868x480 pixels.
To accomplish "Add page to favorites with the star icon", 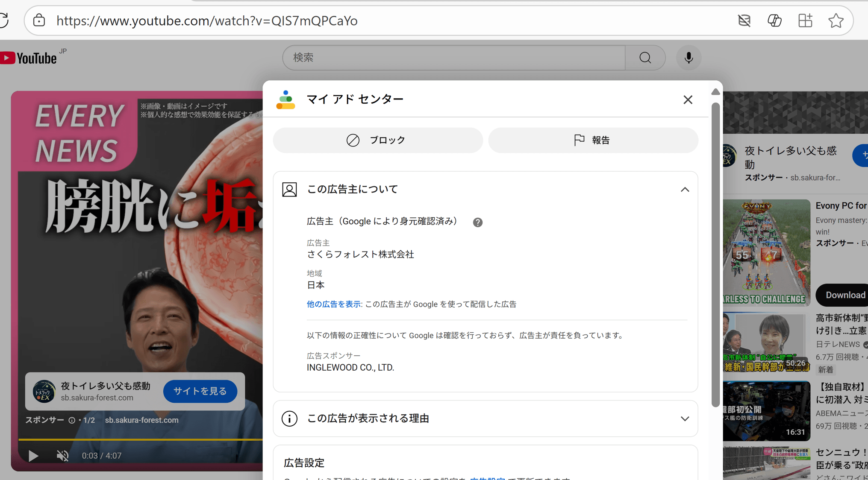I will 836,20.
